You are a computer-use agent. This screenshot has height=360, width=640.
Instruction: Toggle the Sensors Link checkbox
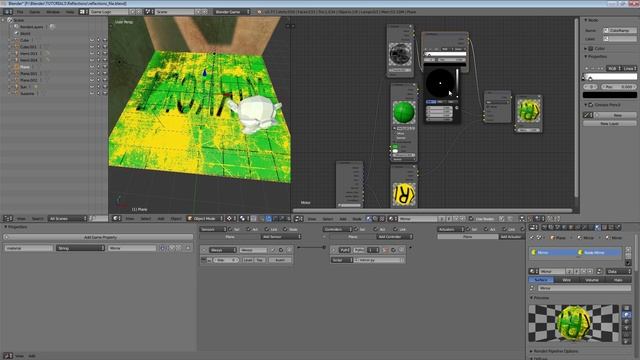267,229
